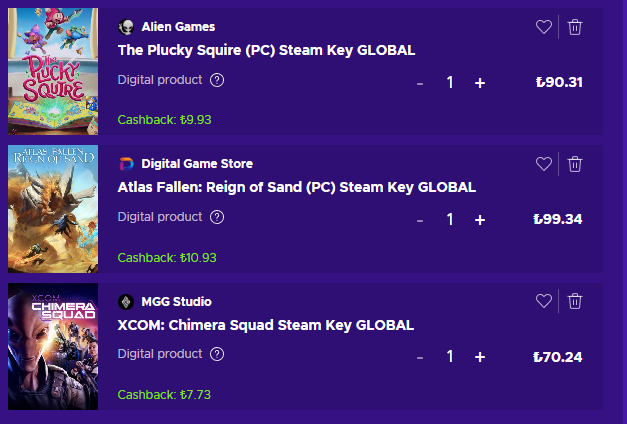The image size is (627, 424).
Task: Decrease Atlas Fallen quantity
Action: 420,220
